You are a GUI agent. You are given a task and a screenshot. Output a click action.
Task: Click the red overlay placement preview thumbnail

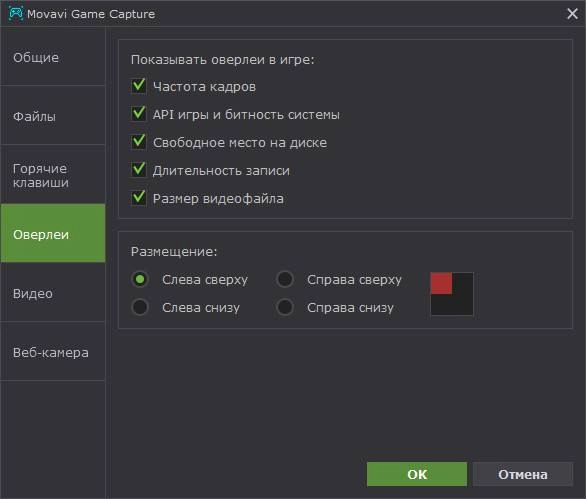click(452, 294)
